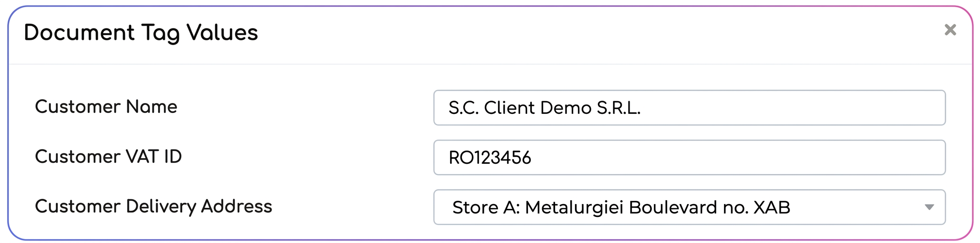Click the empty area right of RO123456
980x243 pixels.
point(736,158)
